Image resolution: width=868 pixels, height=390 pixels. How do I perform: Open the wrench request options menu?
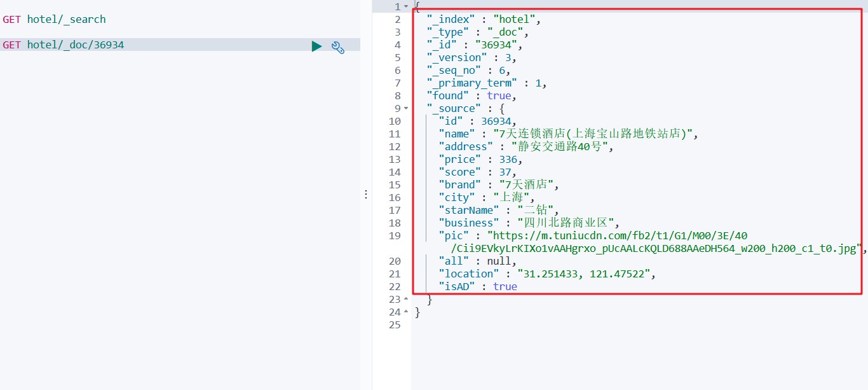pyautogui.click(x=338, y=47)
